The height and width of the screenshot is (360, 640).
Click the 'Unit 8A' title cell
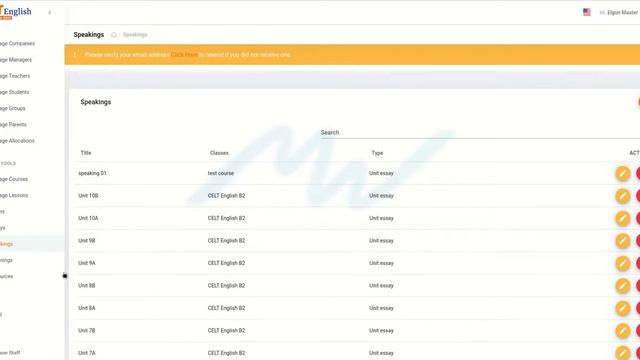pos(87,308)
